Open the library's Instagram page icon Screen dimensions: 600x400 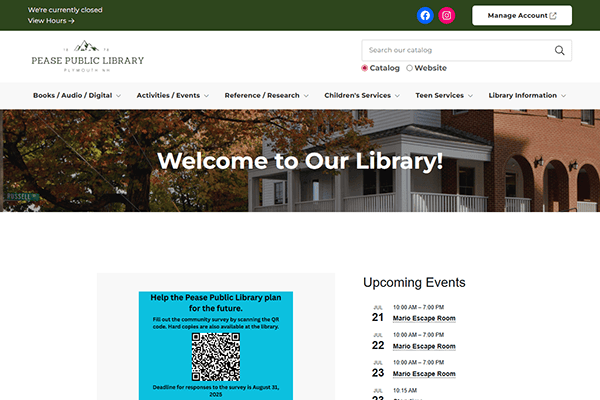(x=446, y=16)
